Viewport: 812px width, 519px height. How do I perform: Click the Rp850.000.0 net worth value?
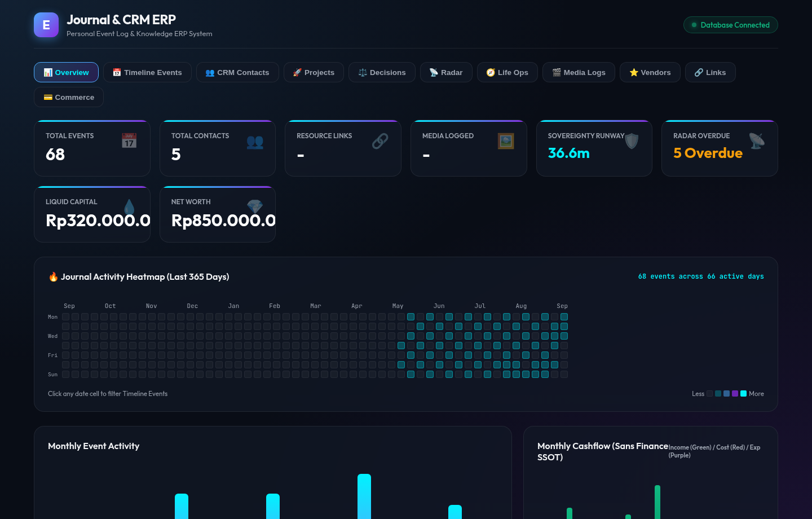click(223, 220)
